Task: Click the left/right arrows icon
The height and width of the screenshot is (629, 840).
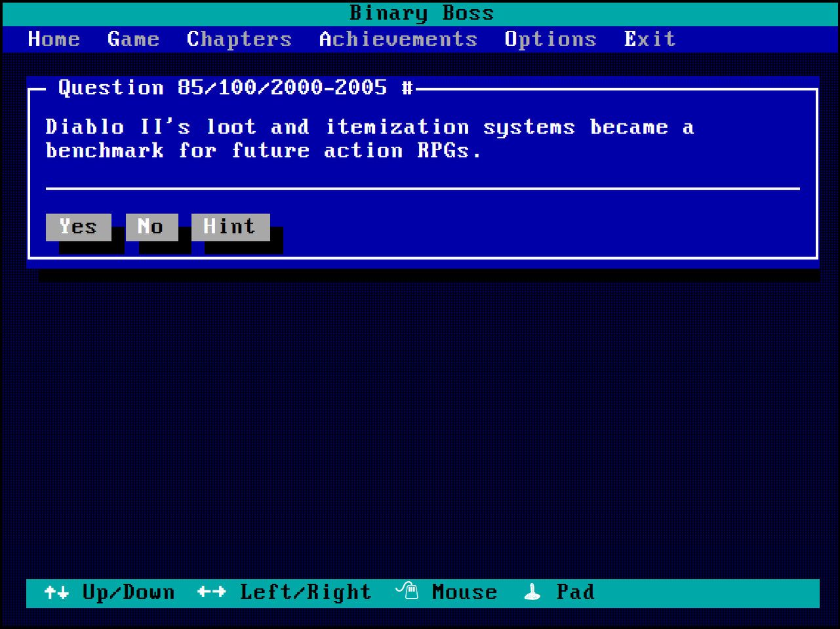Action: 211,593
